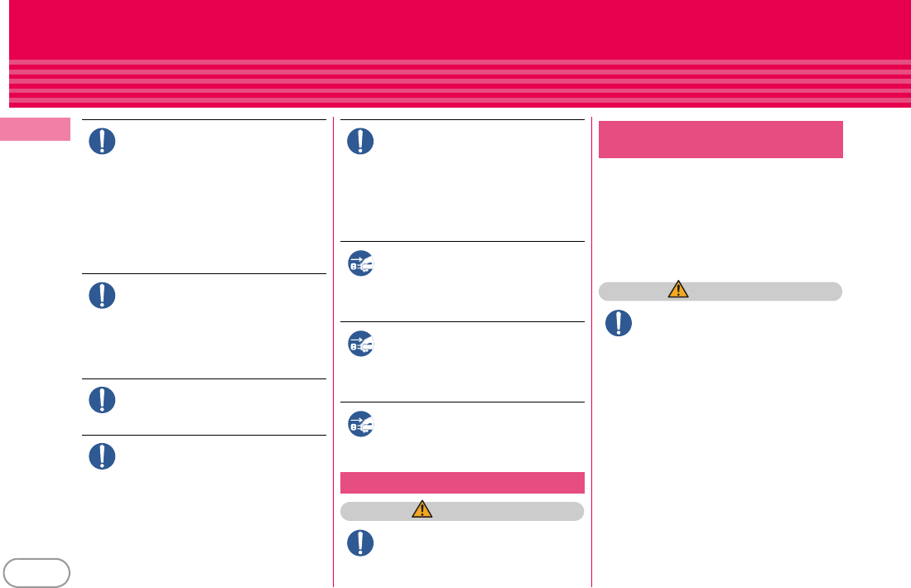Click the solid red title banner
Screen dimensions: 911x588
click(460, 30)
